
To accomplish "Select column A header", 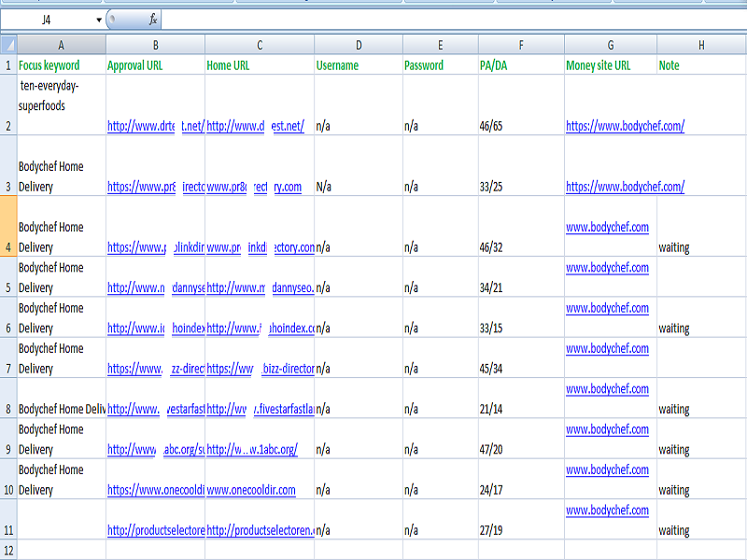I will coord(61,43).
